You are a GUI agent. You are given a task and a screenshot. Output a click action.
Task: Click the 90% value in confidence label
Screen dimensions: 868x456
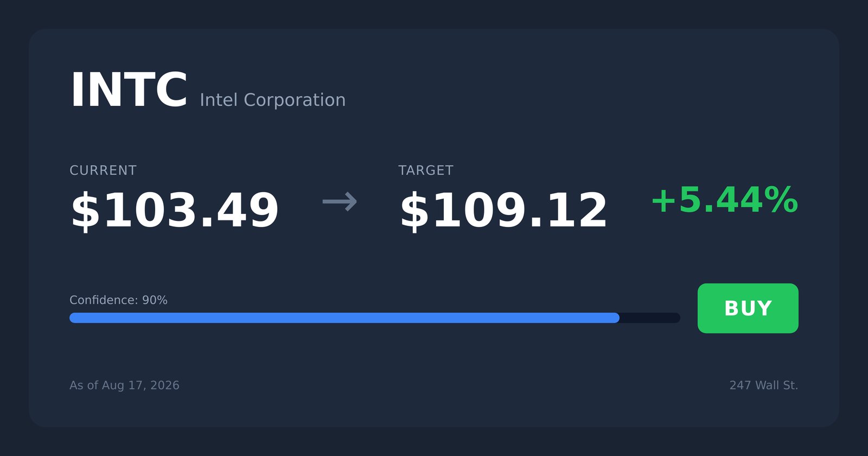(x=155, y=300)
